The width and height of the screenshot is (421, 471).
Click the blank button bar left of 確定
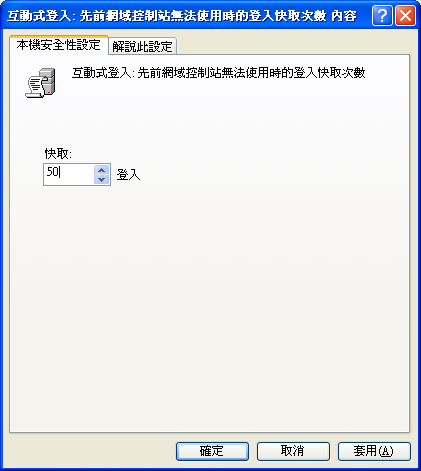click(90, 451)
